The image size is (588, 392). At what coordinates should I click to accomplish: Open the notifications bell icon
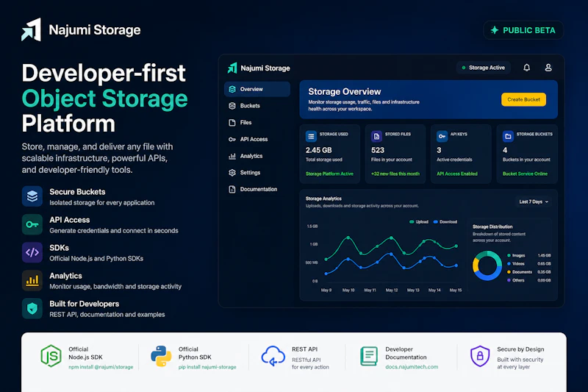[526, 68]
